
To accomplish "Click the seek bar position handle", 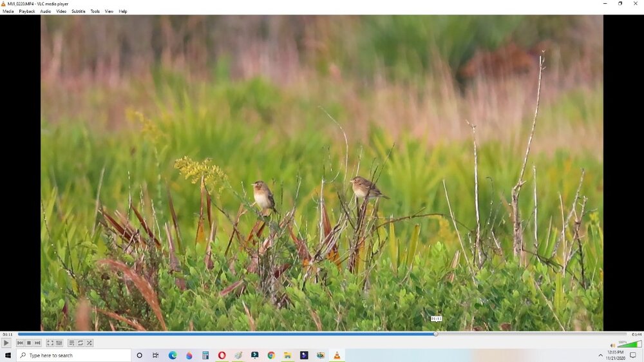I will [x=436, y=334].
